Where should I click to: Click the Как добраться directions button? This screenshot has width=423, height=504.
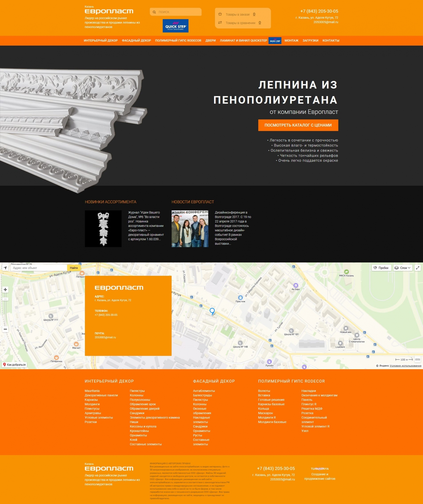tap(14, 365)
